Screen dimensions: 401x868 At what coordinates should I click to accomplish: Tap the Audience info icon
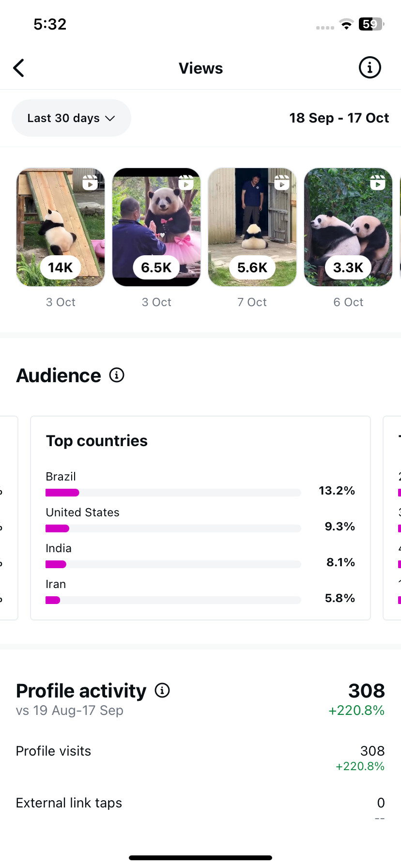point(117,375)
